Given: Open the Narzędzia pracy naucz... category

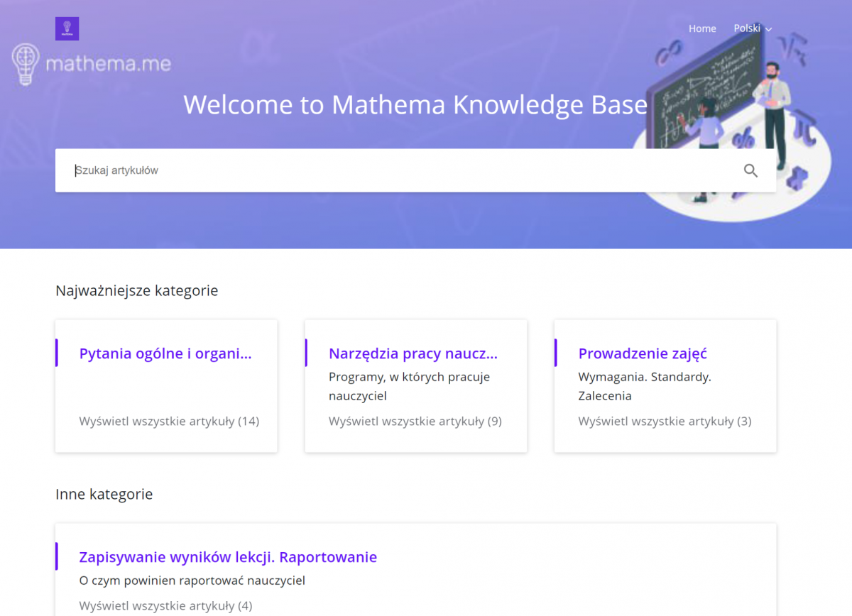Looking at the screenshot, I should click(413, 353).
